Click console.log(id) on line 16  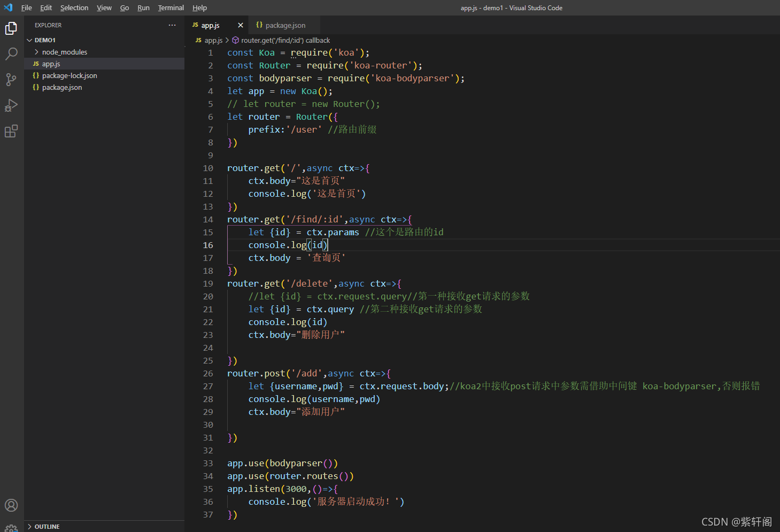(x=288, y=245)
